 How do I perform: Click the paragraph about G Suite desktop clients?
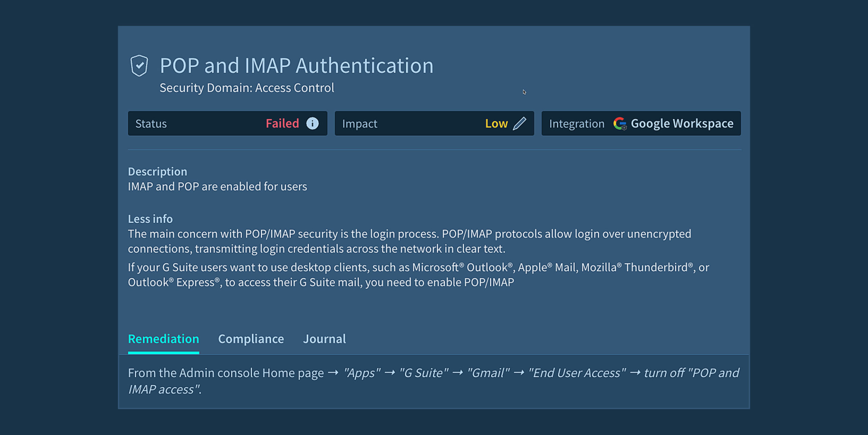(418, 275)
